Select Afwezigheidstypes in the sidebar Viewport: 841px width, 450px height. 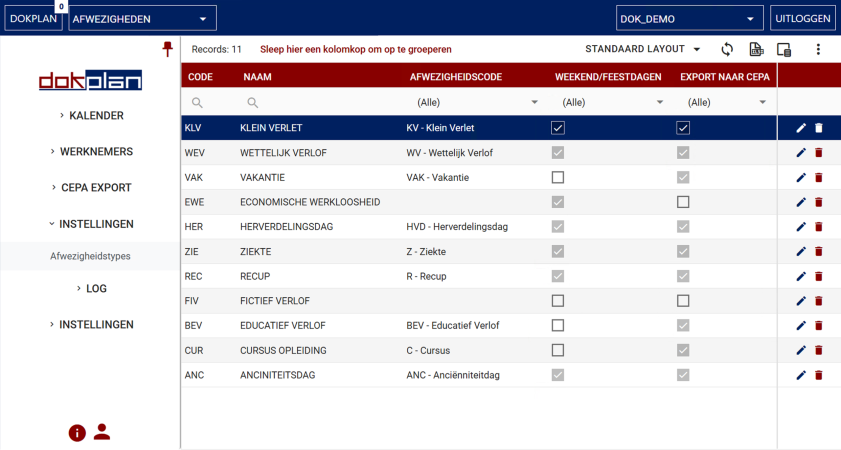pos(90,256)
